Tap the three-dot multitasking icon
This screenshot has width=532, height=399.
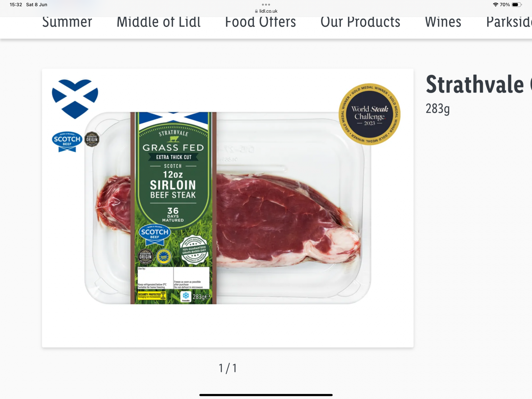266,5
